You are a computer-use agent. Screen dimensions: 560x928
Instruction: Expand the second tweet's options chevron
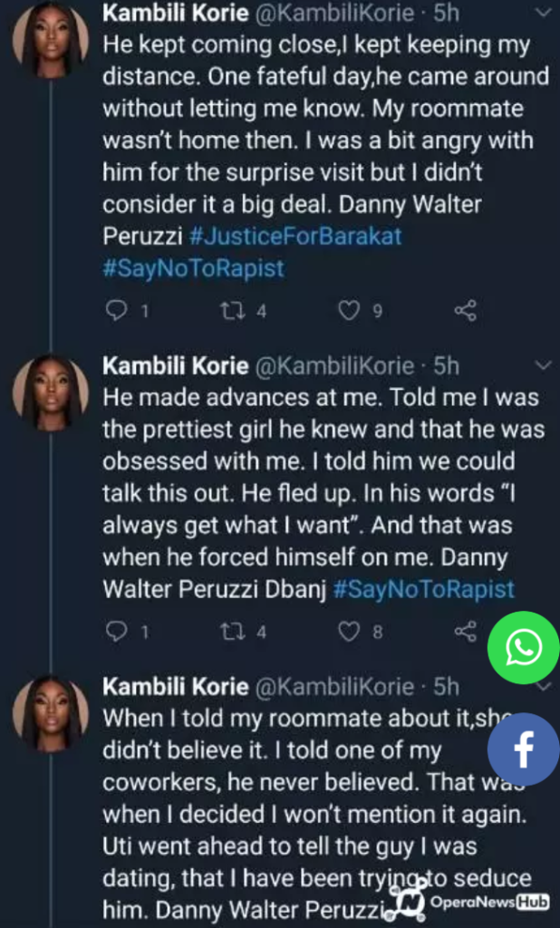coord(542,365)
